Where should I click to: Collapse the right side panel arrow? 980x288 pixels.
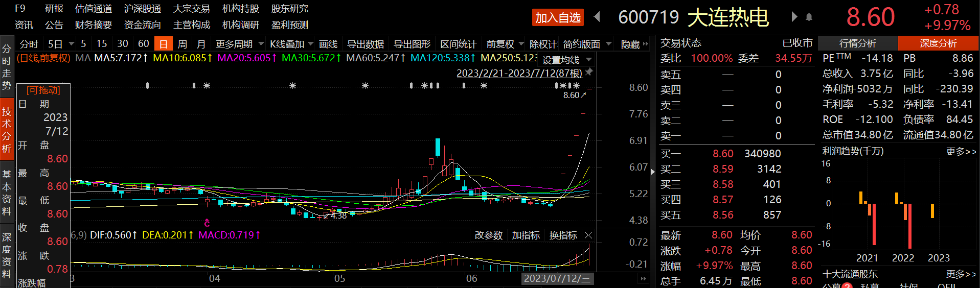click(652, 172)
